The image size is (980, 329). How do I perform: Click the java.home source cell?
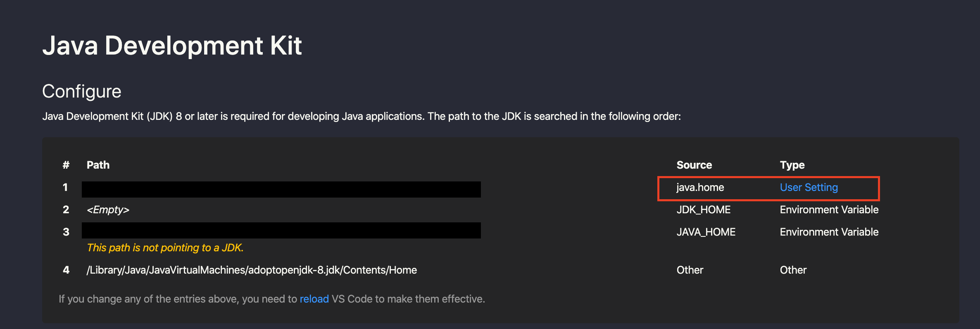[700, 188]
